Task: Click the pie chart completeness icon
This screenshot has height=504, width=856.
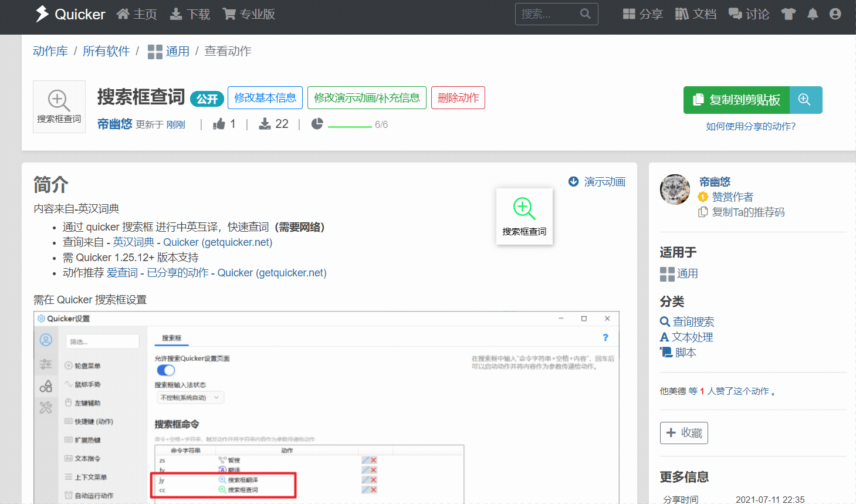Action: tap(317, 124)
